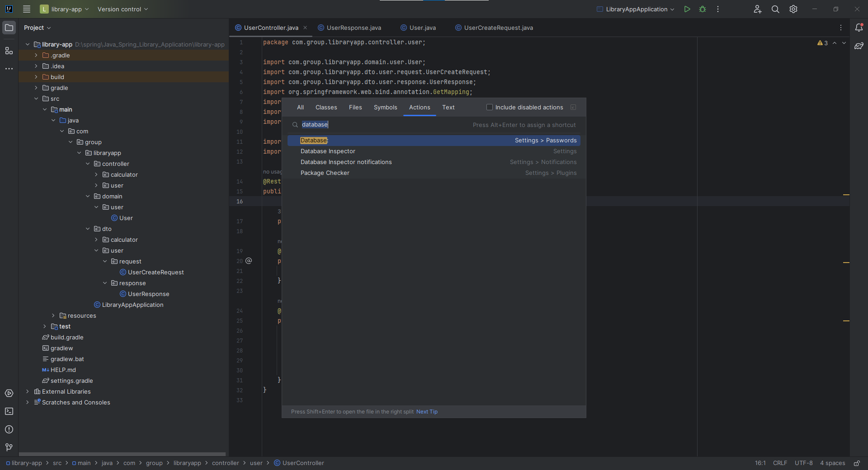
Task: Expand the test folder
Action: pos(45,326)
